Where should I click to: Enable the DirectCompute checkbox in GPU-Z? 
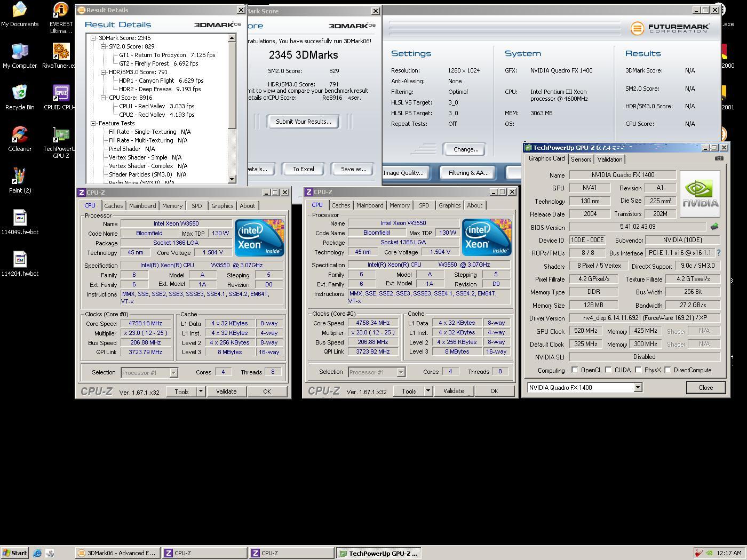[667, 370]
